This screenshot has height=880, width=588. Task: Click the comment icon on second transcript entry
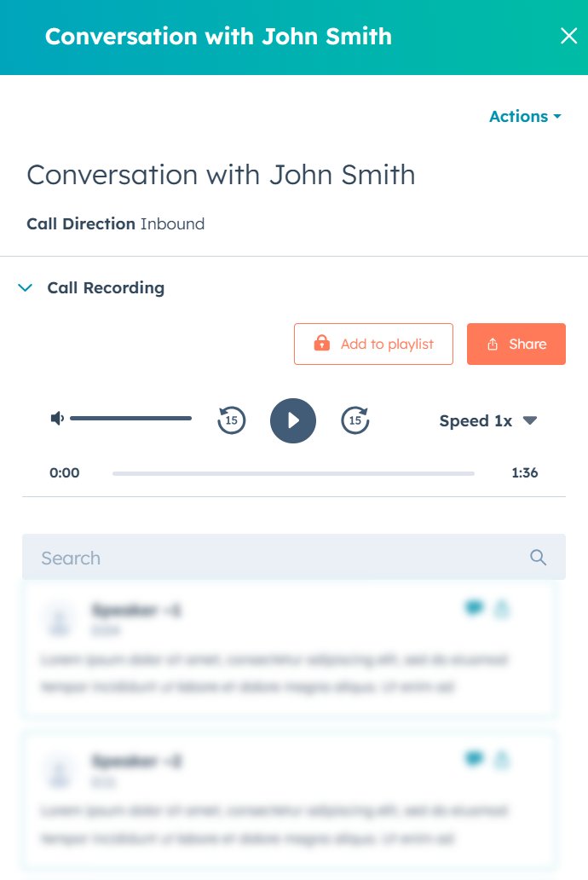(x=474, y=760)
